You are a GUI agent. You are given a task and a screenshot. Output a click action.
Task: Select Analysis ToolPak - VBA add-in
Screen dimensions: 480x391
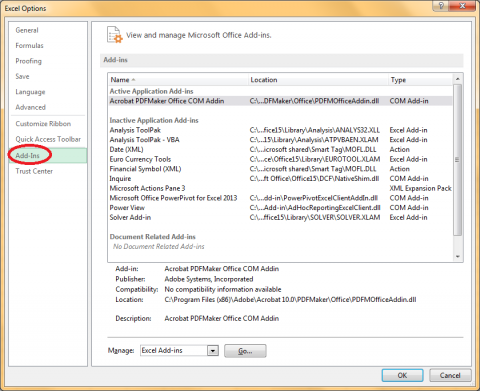tap(280, 140)
